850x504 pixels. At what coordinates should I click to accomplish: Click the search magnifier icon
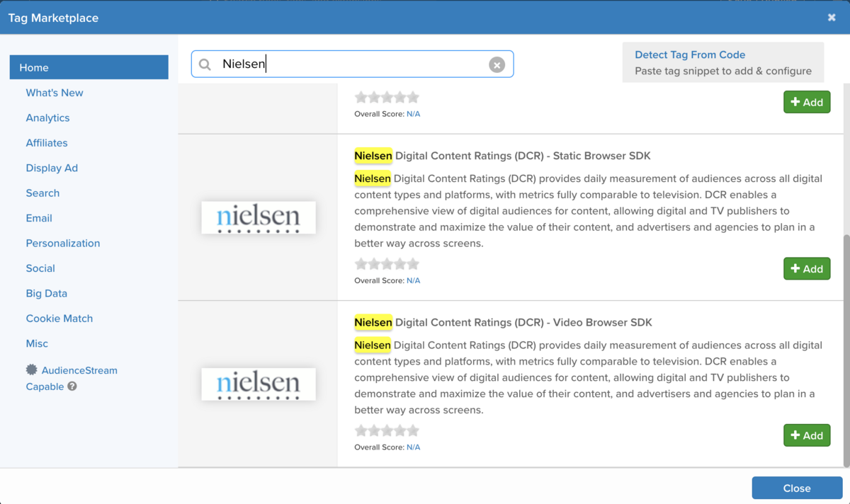(x=205, y=64)
